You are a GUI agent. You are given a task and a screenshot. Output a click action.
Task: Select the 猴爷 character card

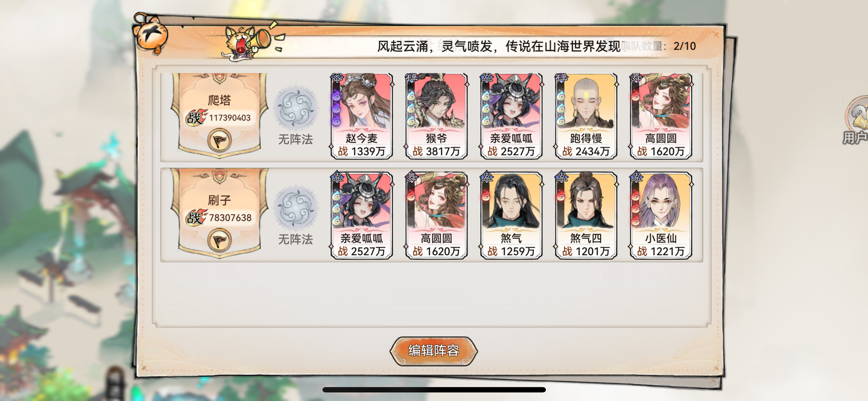pos(436,116)
